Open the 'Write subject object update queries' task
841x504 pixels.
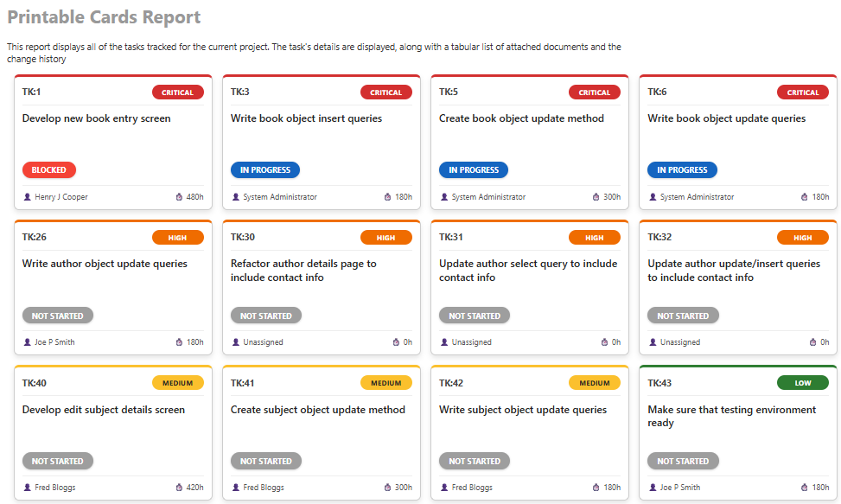tap(523, 410)
